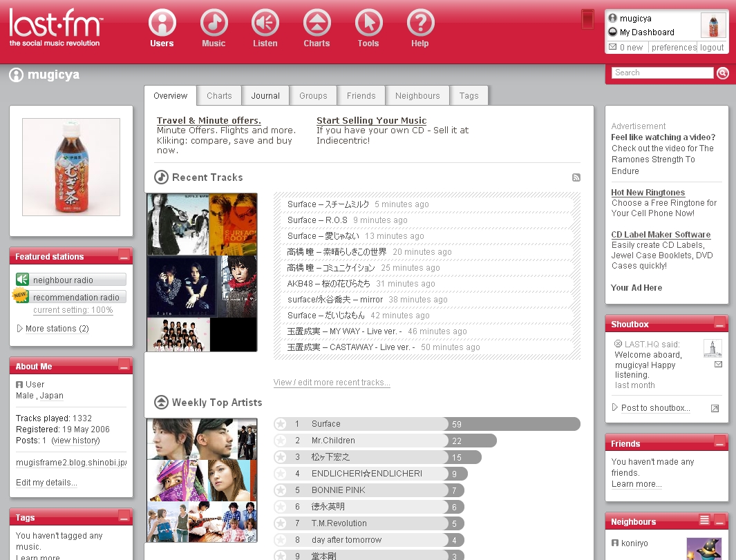Click current setting: 100% link
Image resolution: width=736 pixels, height=560 pixels.
click(x=73, y=310)
